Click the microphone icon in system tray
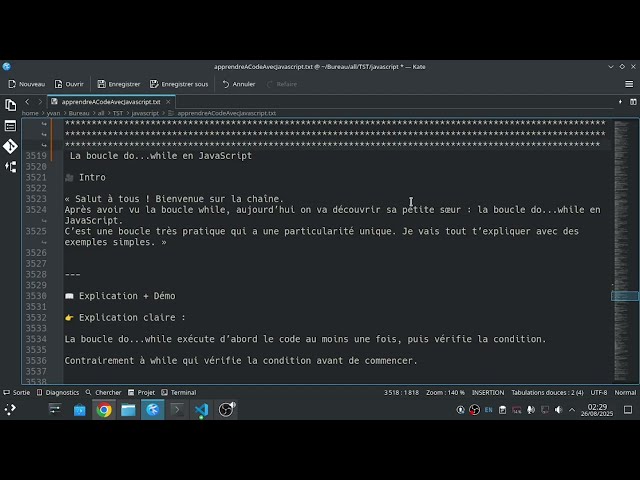The width and height of the screenshot is (640, 480). 531,410
